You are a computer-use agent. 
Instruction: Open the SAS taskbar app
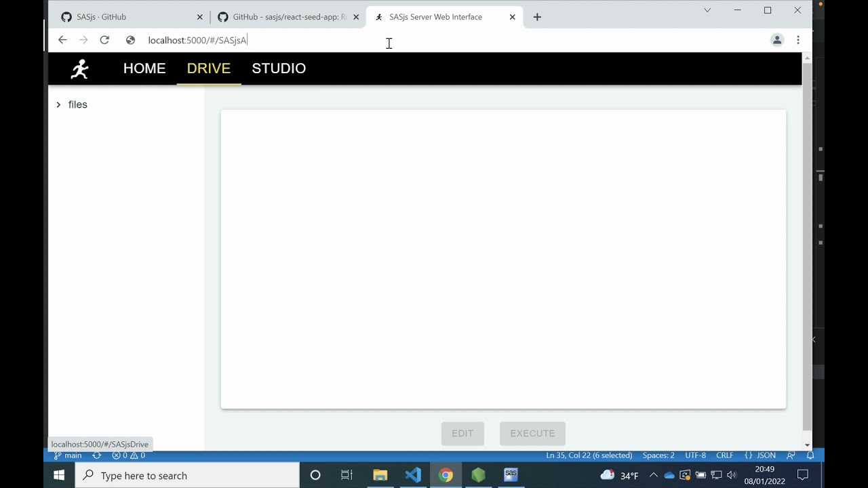(x=511, y=475)
